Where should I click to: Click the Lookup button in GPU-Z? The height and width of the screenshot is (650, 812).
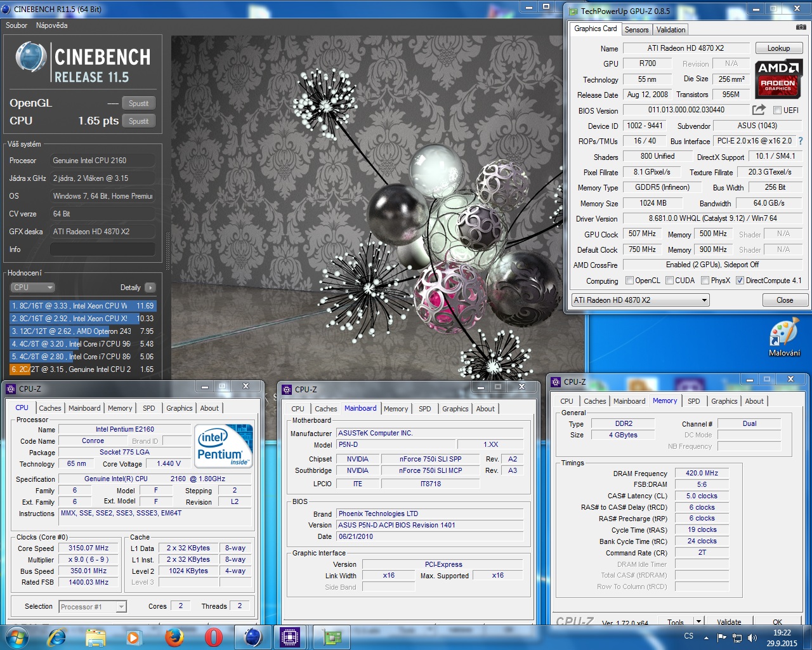[778, 48]
